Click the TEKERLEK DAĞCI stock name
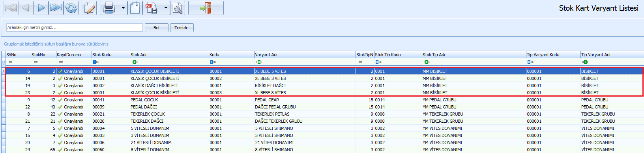The height and width of the screenshot is (154, 644). (x=169, y=121)
